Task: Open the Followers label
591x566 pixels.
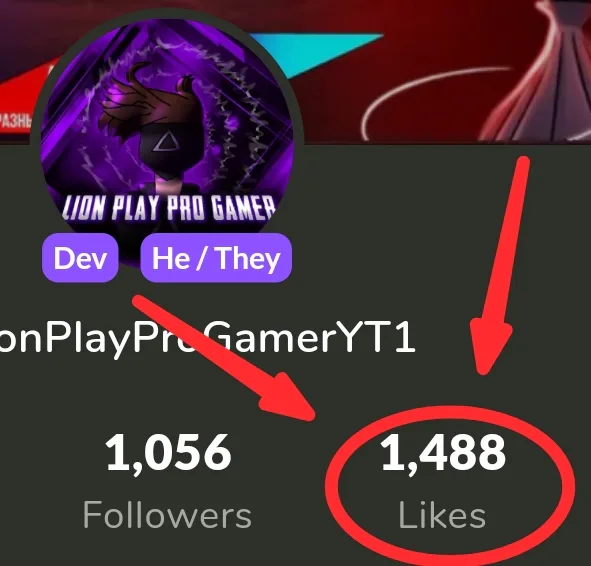Action: (167, 515)
